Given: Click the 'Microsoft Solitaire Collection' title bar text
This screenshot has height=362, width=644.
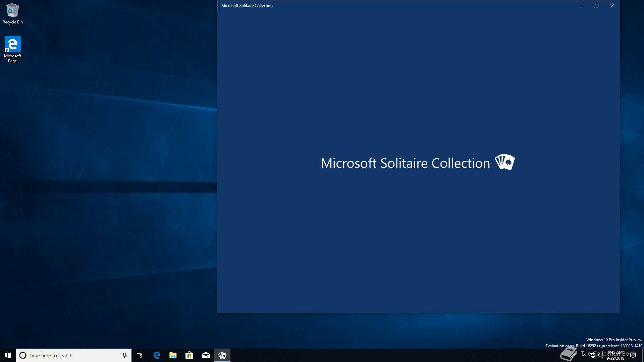Looking at the screenshot, I should coord(247,6).
